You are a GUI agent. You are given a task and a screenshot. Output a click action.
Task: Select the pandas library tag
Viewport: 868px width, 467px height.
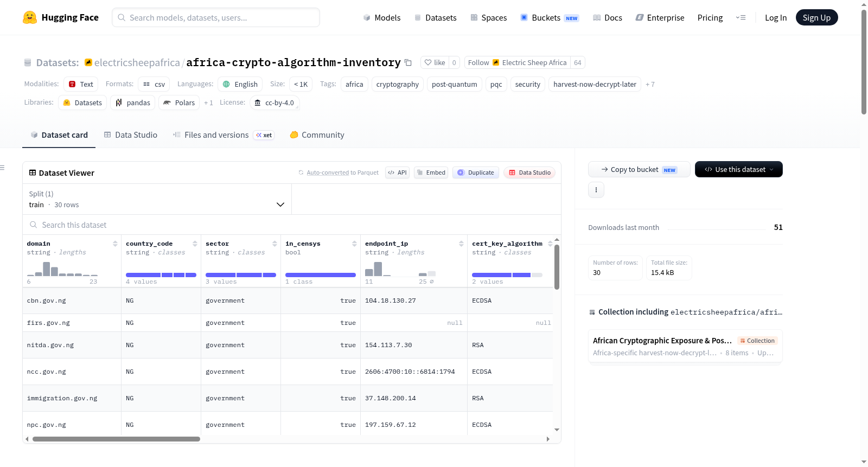[x=132, y=103]
